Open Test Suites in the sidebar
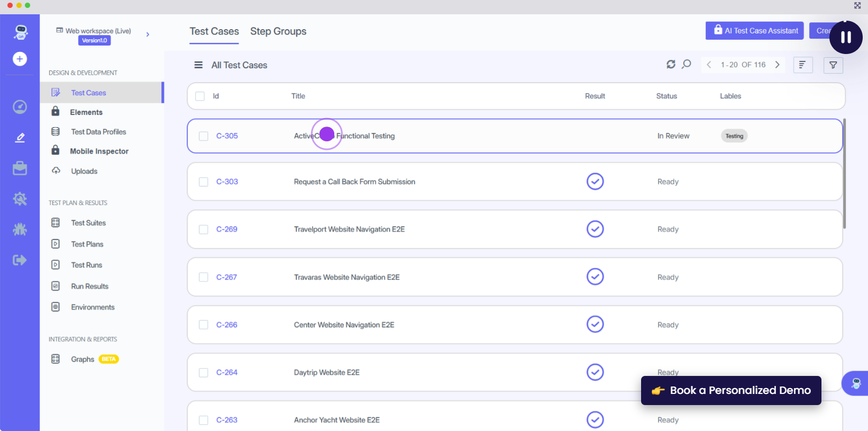The height and width of the screenshot is (431, 868). [x=88, y=223]
